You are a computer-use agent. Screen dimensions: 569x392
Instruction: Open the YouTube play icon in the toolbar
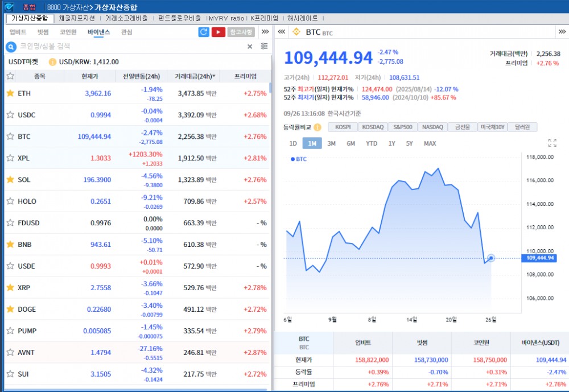click(218, 32)
